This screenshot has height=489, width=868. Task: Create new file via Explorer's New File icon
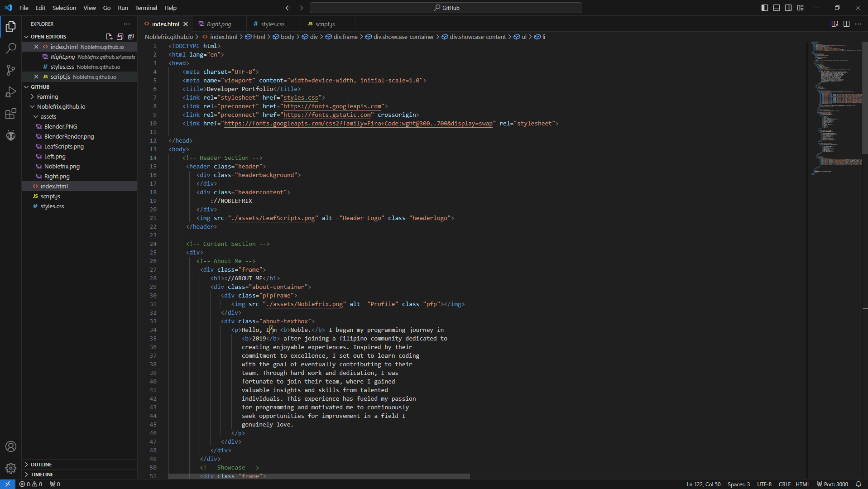click(109, 37)
